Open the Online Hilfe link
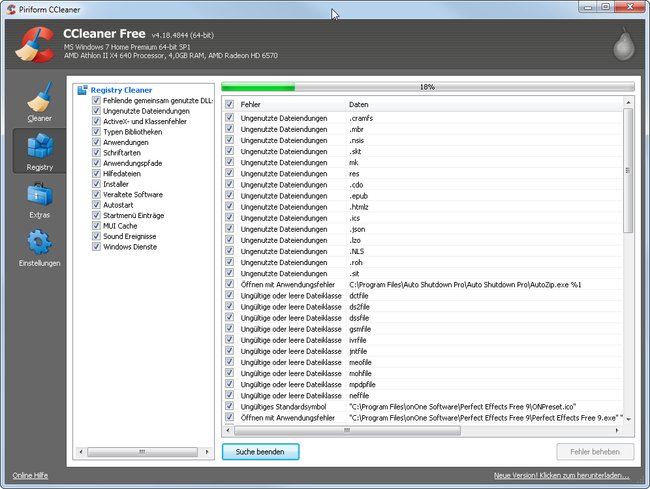This screenshot has height=489, width=650. pos(30,475)
